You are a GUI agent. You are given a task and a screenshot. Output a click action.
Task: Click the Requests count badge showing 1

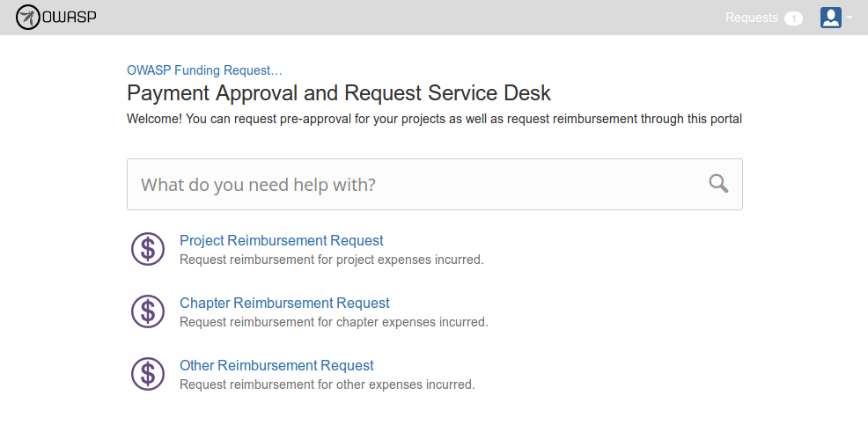pos(793,18)
